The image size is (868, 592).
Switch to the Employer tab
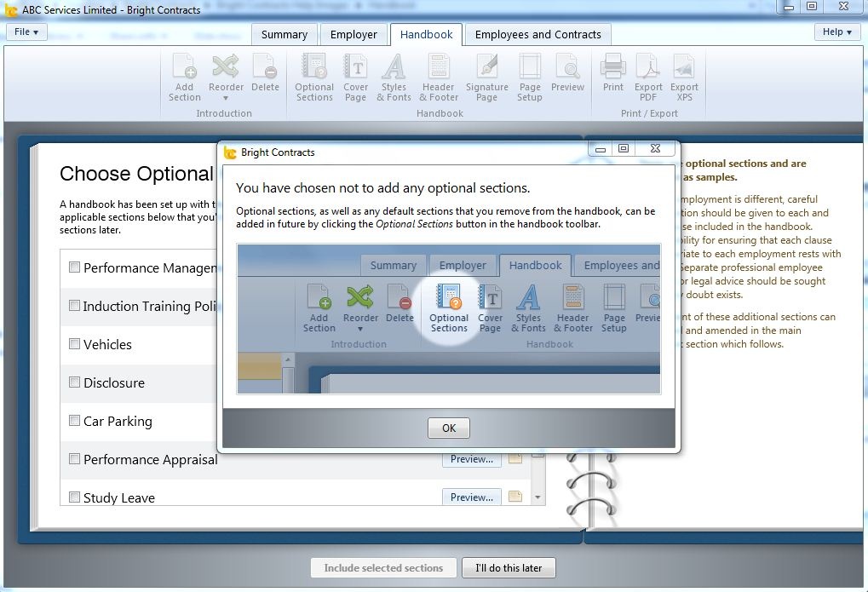point(354,34)
